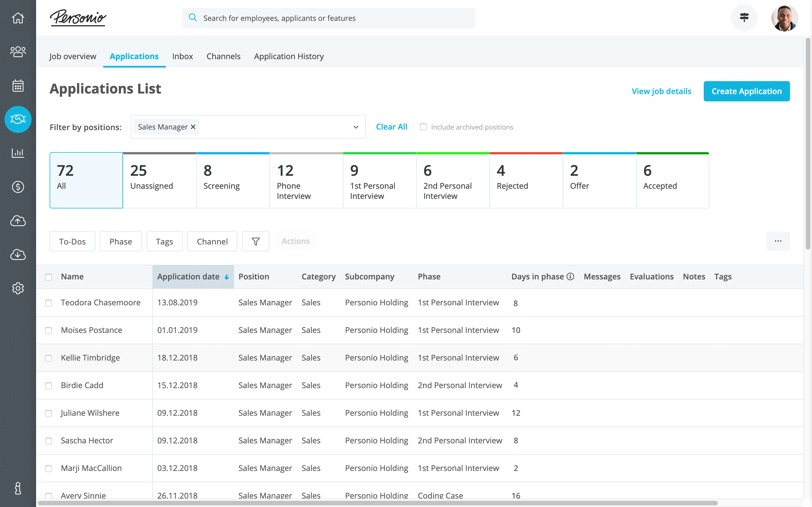
Task: Open the calendar icon in sidebar
Action: (18, 86)
